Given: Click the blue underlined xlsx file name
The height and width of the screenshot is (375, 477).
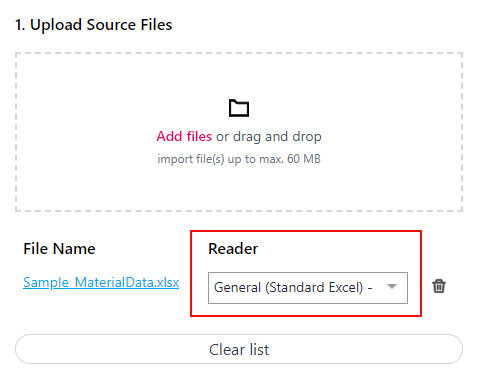Looking at the screenshot, I should [101, 282].
